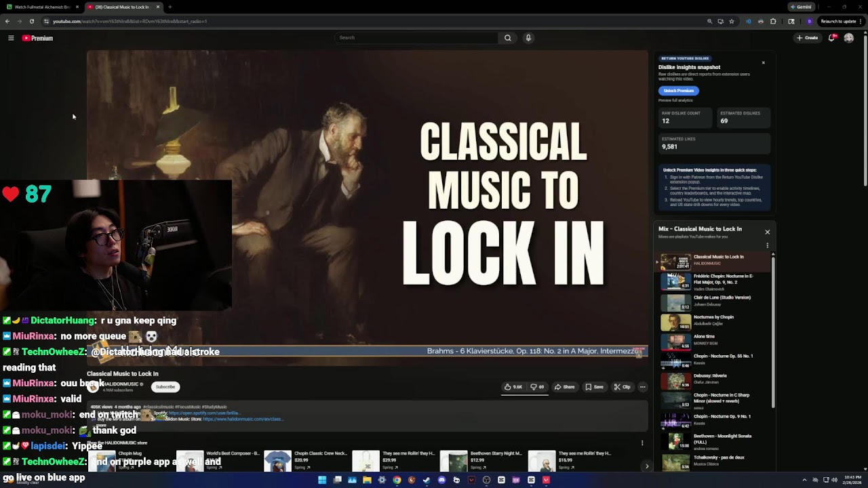Image resolution: width=868 pixels, height=488 pixels.
Task: Like the video with thumbs up
Action: (x=513, y=387)
